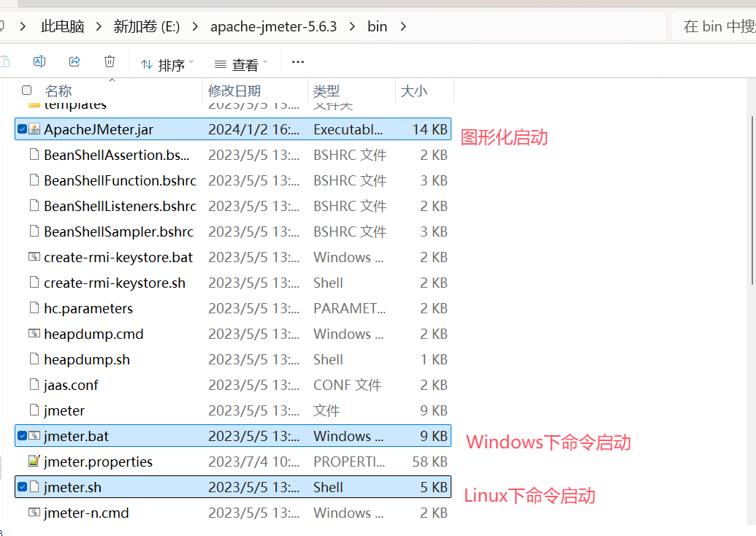
Task: Select the heapdump.cmd file name
Action: (x=93, y=334)
